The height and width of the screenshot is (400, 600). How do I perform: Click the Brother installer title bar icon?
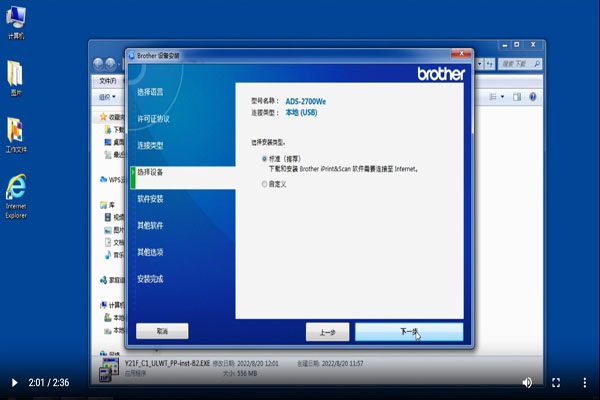pyautogui.click(x=132, y=56)
